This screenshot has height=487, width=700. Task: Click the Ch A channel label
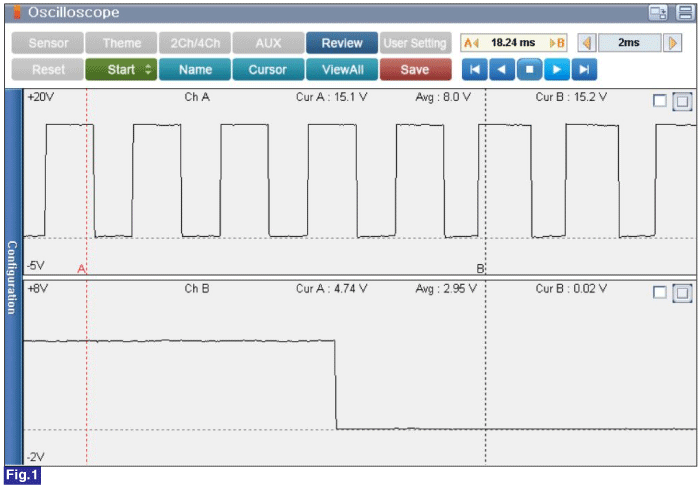coord(197,97)
